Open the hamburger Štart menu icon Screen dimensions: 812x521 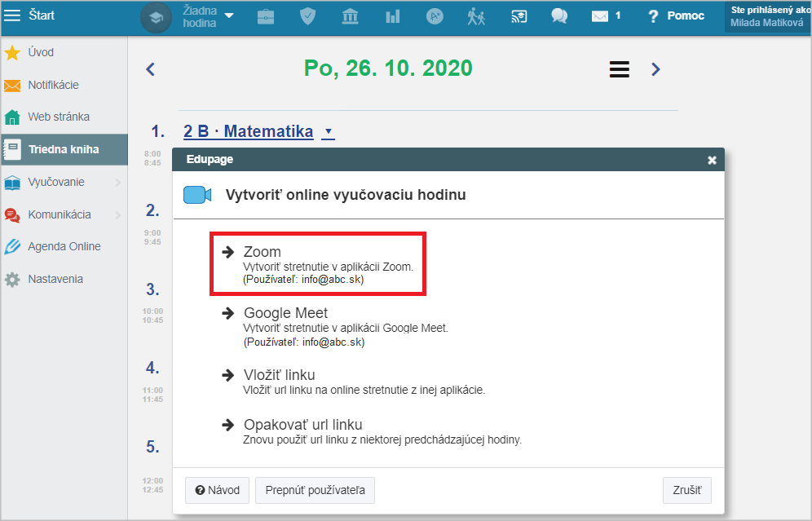[x=12, y=15]
